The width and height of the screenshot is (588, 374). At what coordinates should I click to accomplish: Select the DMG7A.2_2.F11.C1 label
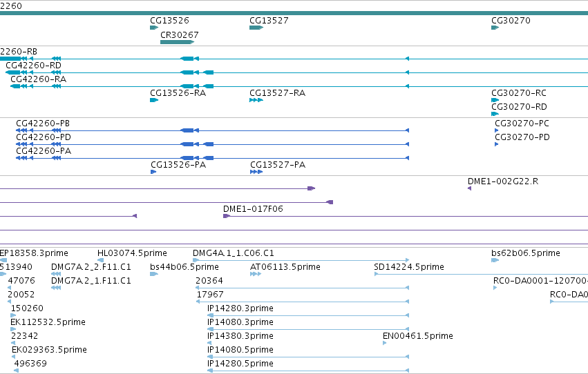(x=91, y=267)
